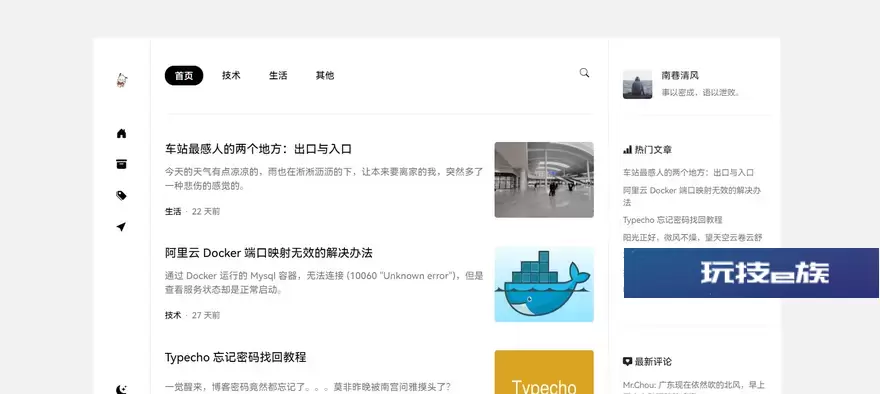Click the tagline 事以密成，语以泄败。

tap(701, 93)
